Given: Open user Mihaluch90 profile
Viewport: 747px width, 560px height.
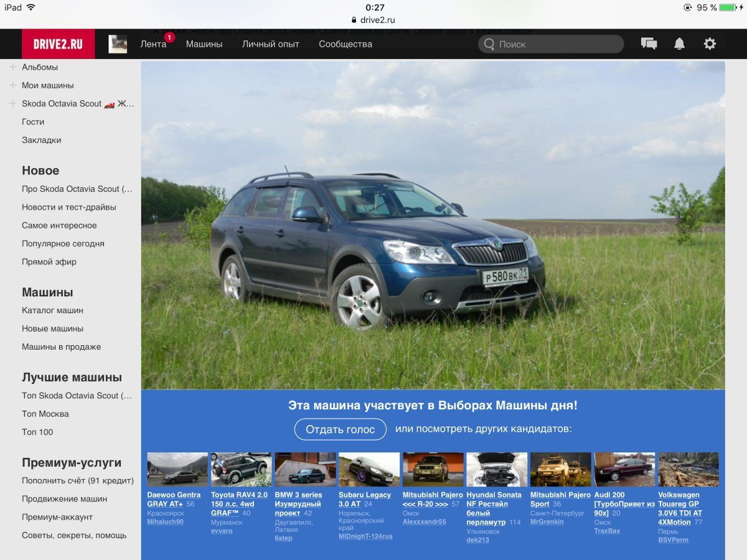Looking at the screenshot, I should (x=166, y=521).
